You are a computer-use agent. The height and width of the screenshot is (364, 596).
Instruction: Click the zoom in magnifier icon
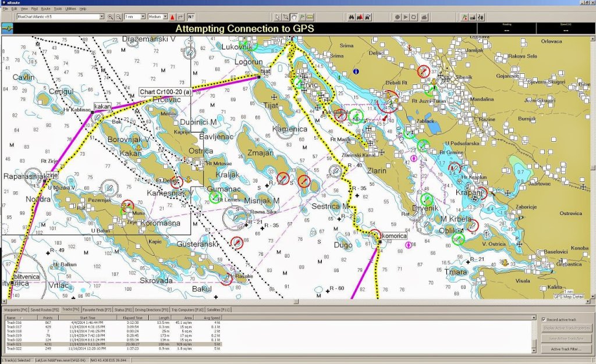pyautogui.click(x=111, y=17)
